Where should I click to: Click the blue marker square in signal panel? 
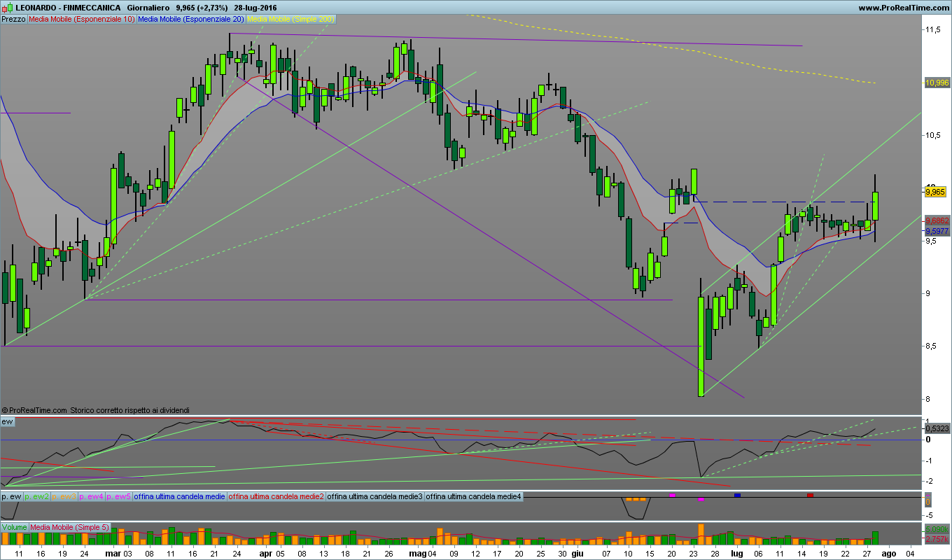(x=737, y=496)
